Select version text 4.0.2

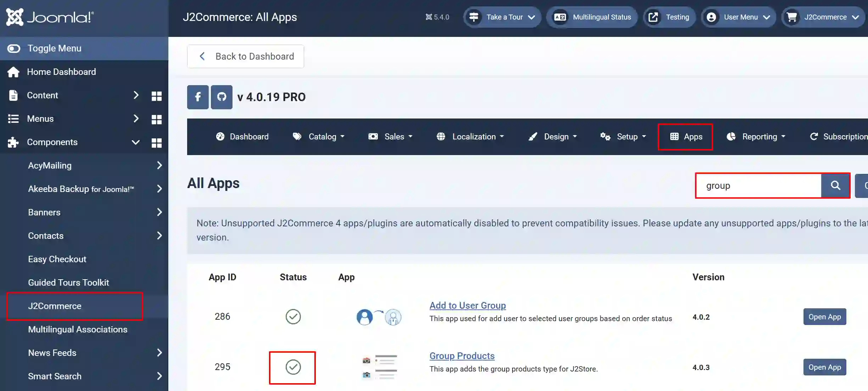click(701, 317)
